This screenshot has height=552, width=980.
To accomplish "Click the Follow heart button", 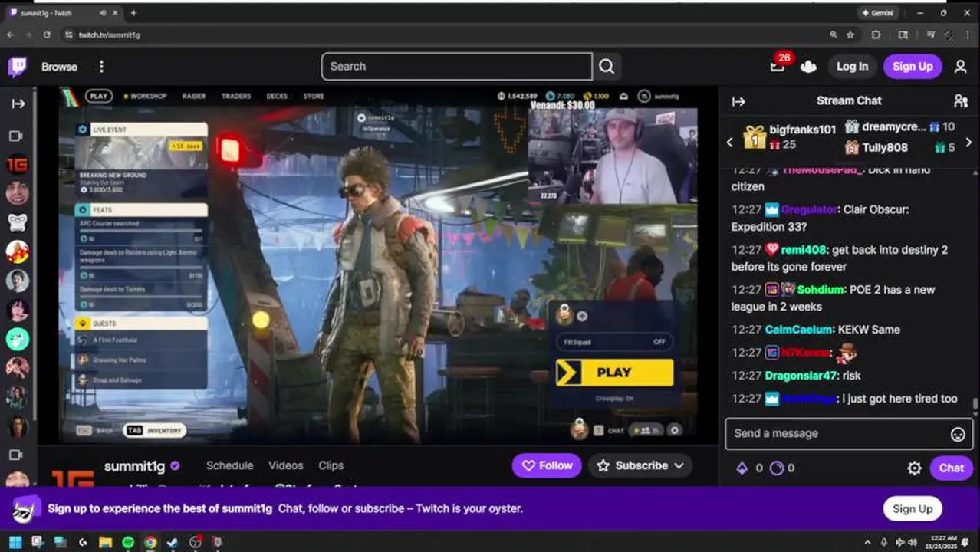I will click(548, 465).
